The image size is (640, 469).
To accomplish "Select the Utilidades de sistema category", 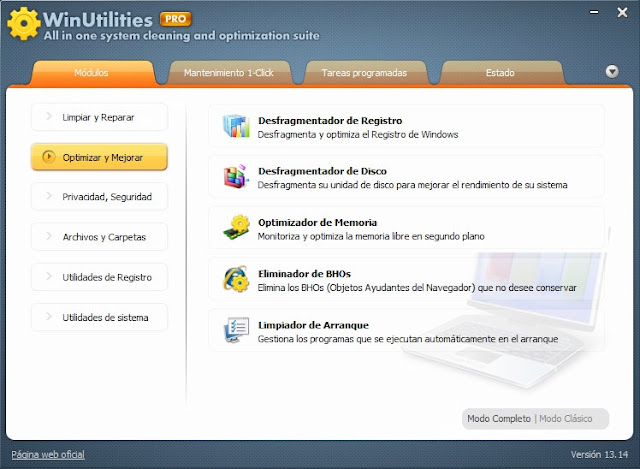I will click(x=99, y=317).
